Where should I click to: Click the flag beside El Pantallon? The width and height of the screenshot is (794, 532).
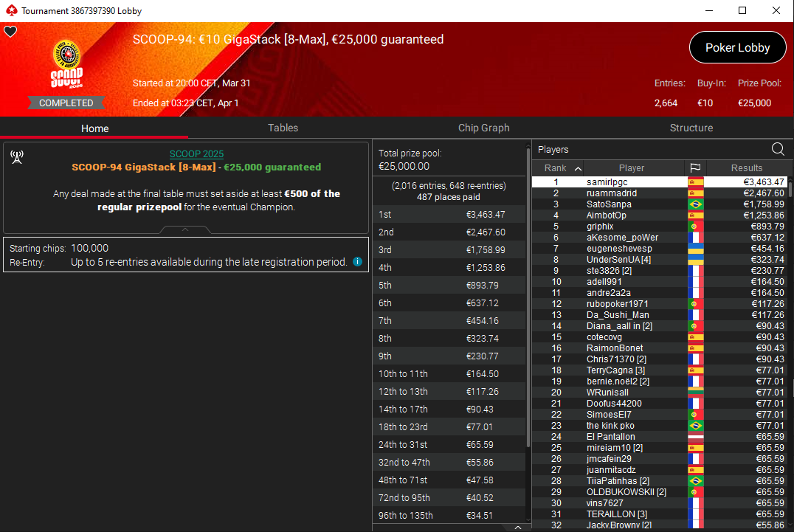[696, 436]
